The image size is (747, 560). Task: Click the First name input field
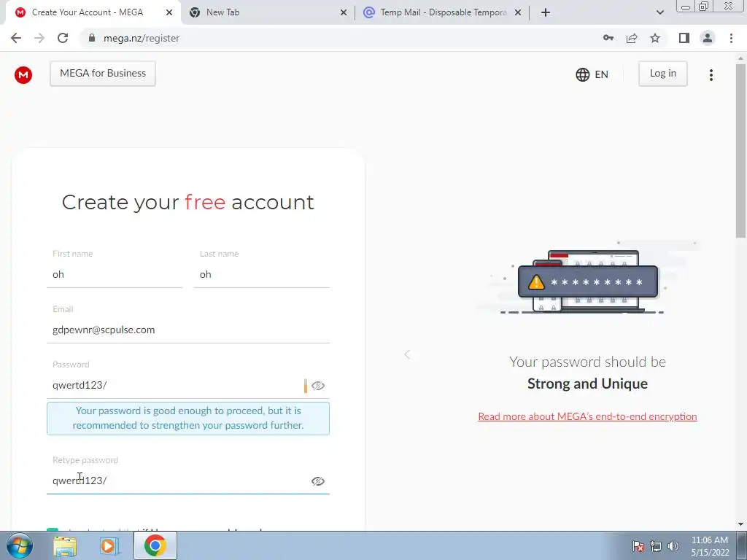115,275
